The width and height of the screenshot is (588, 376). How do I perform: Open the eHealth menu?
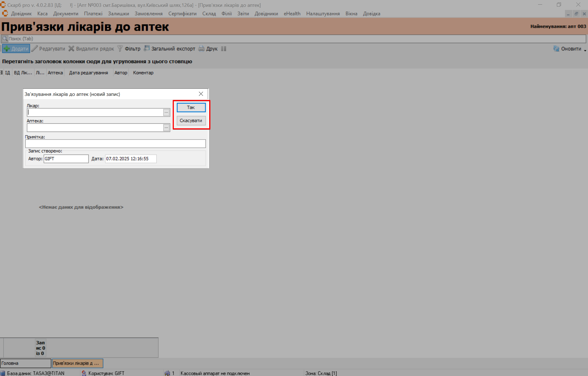[x=292, y=14]
